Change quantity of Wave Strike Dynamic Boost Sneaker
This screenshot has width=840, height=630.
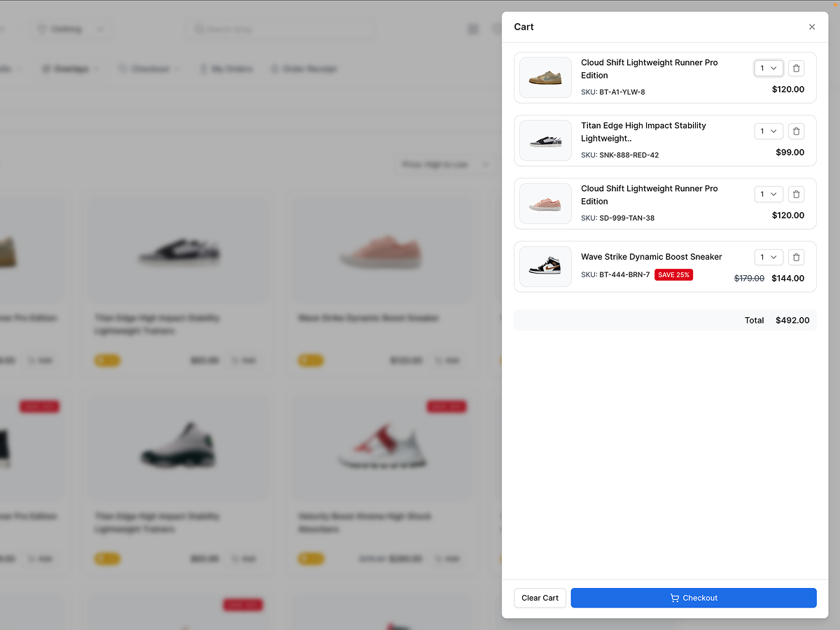pos(768,258)
